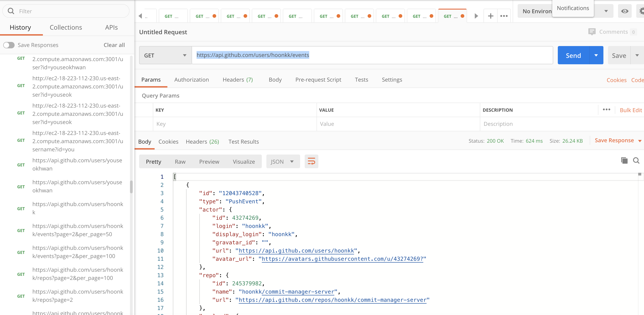The image size is (644, 315).
Task: Click the blue Send button
Action: (573, 55)
